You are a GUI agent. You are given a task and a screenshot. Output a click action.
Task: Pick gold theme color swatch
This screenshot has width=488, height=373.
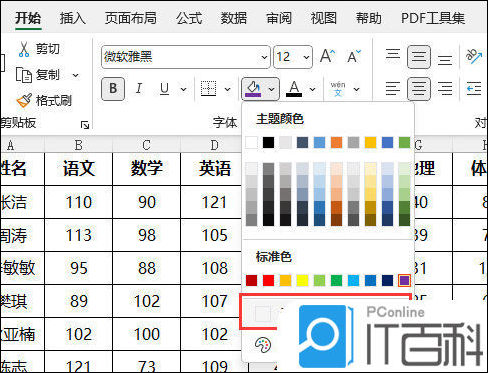(x=370, y=143)
